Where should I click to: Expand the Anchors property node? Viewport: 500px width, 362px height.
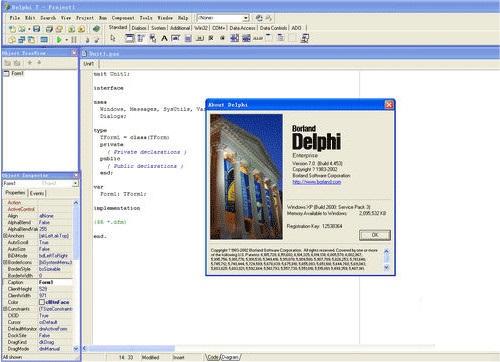click(x=5, y=236)
